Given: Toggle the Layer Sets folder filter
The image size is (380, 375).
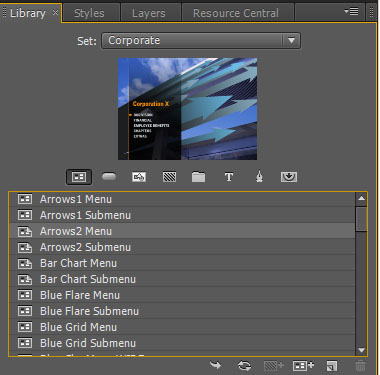Looking at the screenshot, I should tap(198, 177).
